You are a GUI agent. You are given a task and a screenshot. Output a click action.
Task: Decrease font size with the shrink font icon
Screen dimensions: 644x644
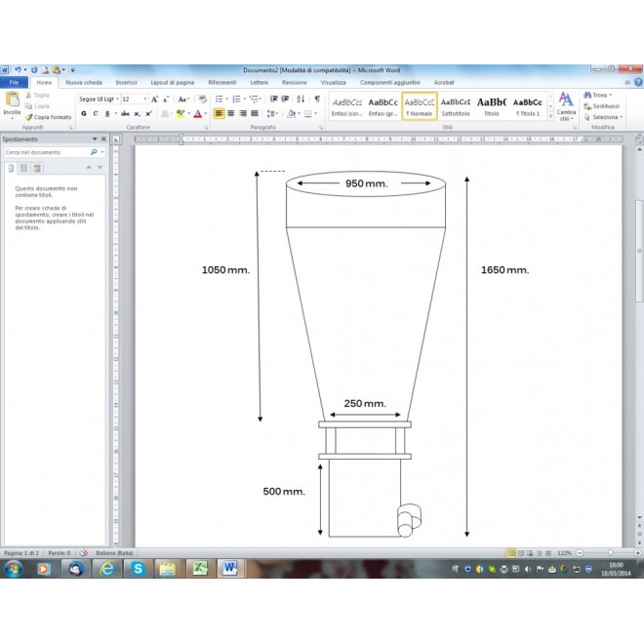click(x=166, y=100)
